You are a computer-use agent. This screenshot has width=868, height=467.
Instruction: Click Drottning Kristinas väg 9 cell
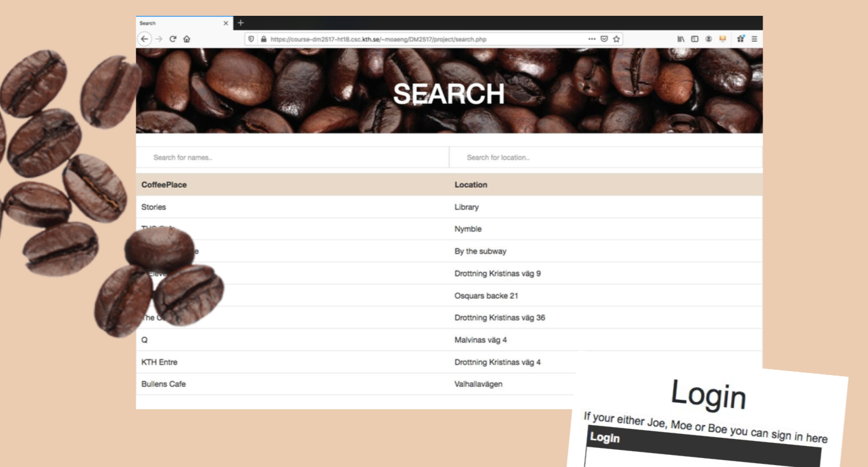497,273
